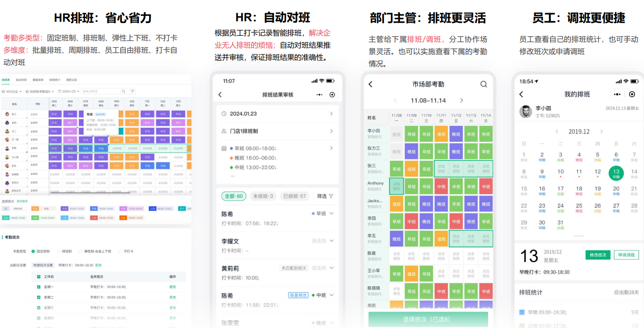Viewport: 644px width, 328px height.
Task: Select the purple 早班 03:00–12:00 shift swatch
Action: point(73,209)
